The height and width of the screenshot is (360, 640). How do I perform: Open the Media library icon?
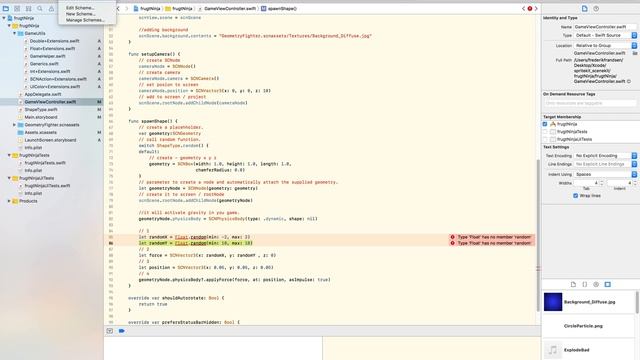click(x=607, y=284)
